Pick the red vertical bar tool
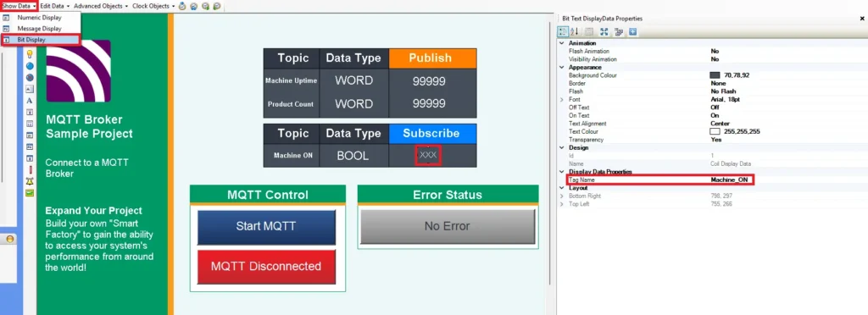The width and height of the screenshot is (868, 315). point(30,169)
